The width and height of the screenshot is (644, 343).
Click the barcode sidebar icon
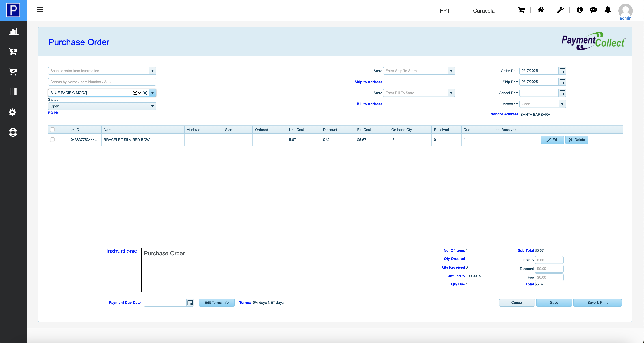pos(13,92)
